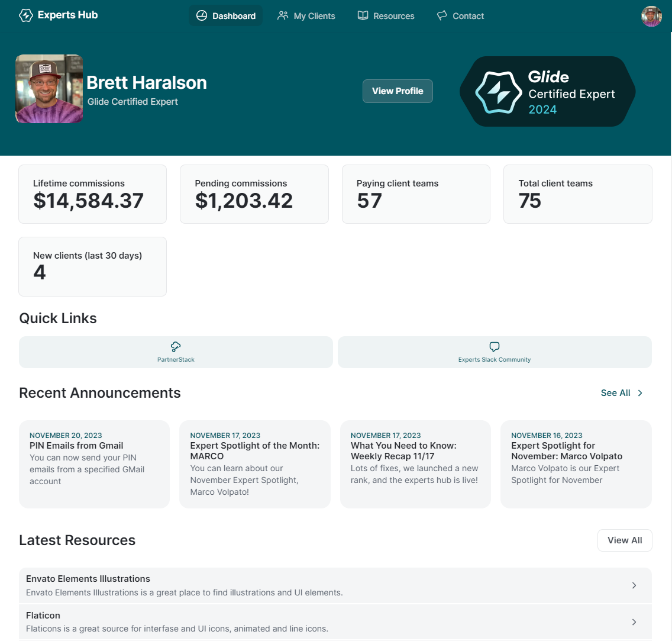This screenshot has width=672, height=641.
Task: Click the Glide Certified Expert subtitle
Action: click(133, 102)
